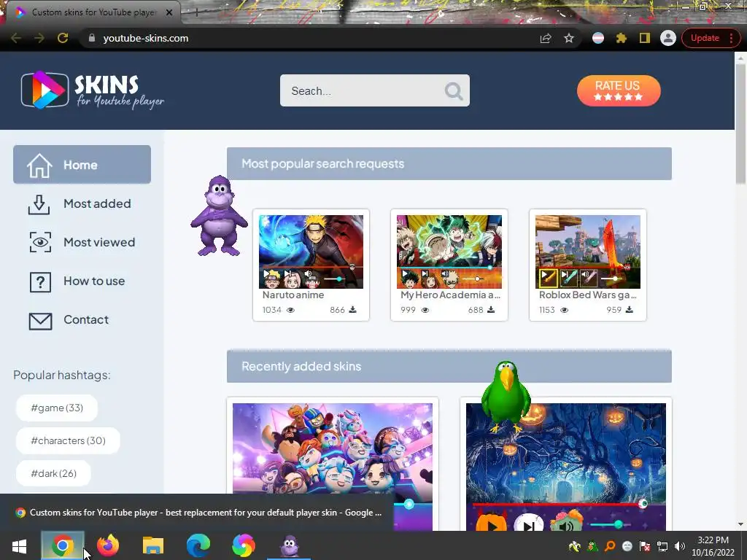Image resolution: width=747 pixels, height=560 pixels.
Task: Reload the page in Chrome
Action: point(63,38)
